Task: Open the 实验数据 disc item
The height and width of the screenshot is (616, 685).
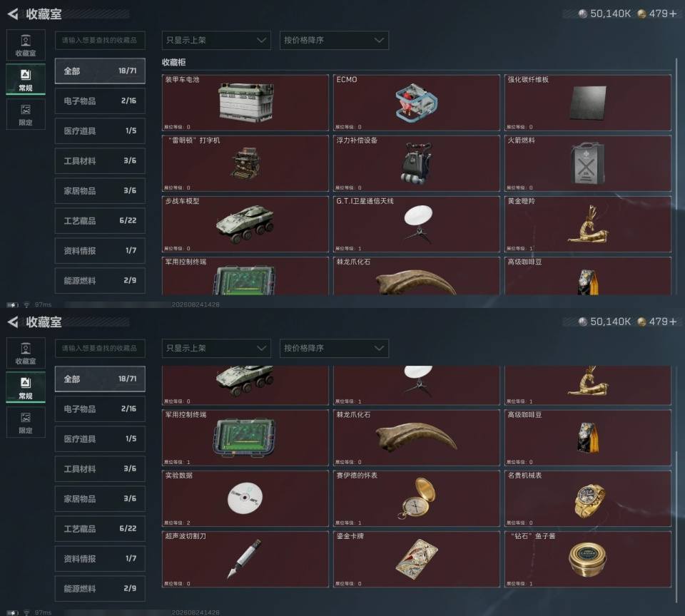Action: (x=245, y=498)
